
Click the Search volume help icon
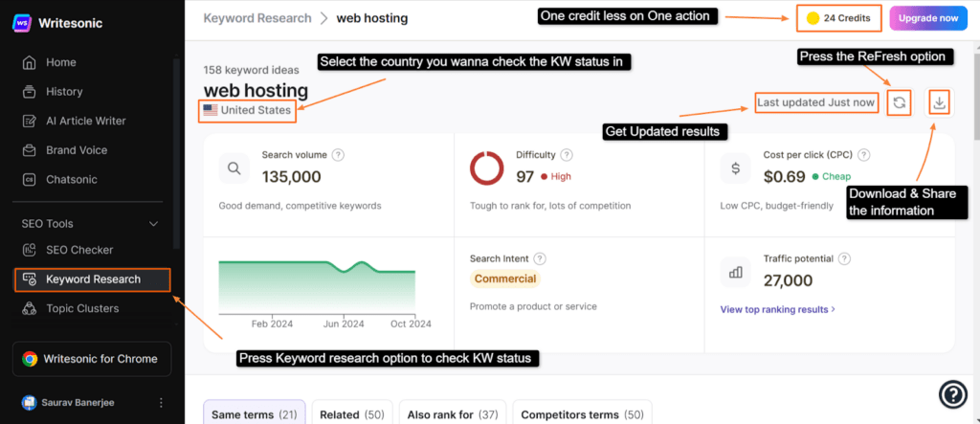tap(338, 154)
